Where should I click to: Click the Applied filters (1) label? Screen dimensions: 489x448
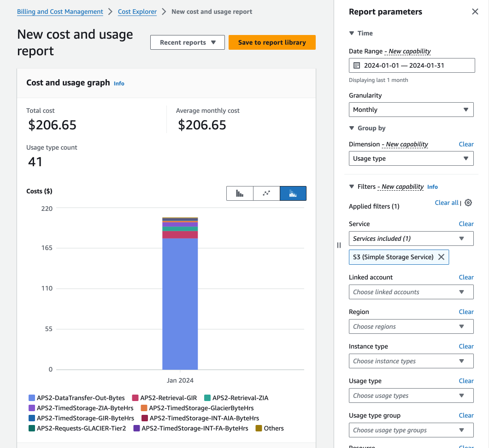(374, 207)
